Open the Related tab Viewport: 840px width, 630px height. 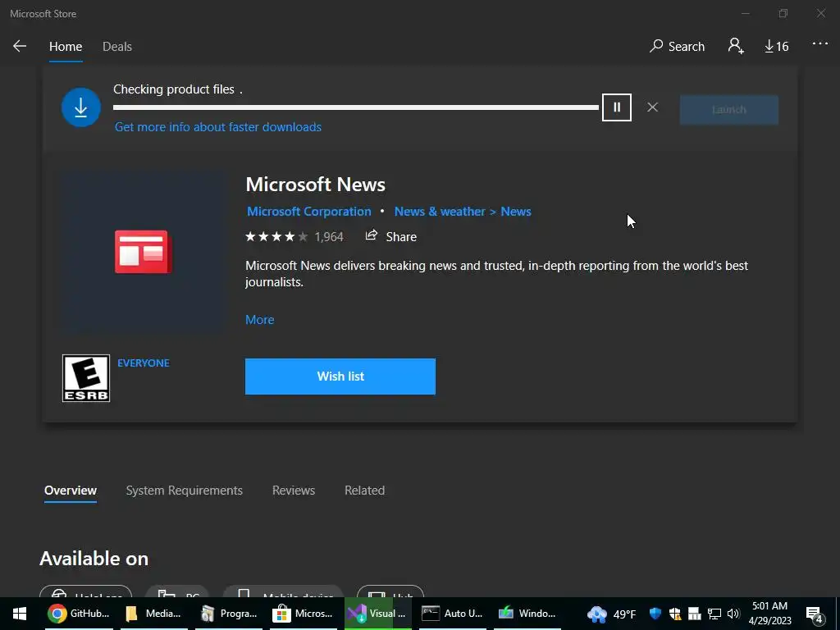[365, 491]
